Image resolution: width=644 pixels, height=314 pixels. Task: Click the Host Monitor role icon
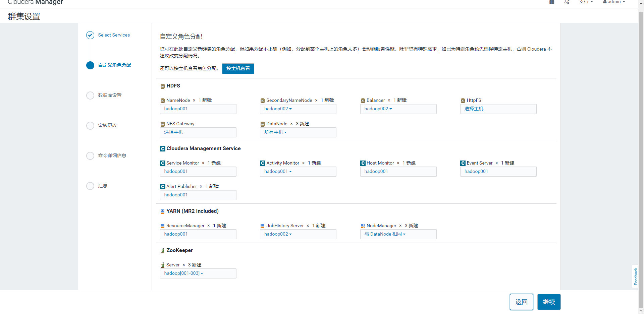pos(363,163)
